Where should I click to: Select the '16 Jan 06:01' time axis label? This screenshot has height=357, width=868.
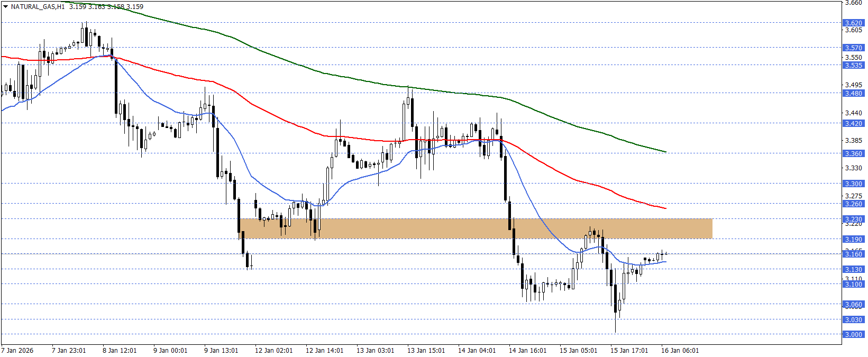(680, 351)
